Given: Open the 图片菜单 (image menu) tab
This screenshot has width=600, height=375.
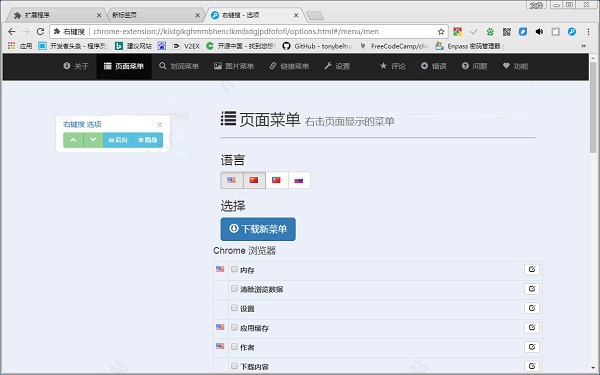Looking at the screenshot, I should click(x=234, y=66).
